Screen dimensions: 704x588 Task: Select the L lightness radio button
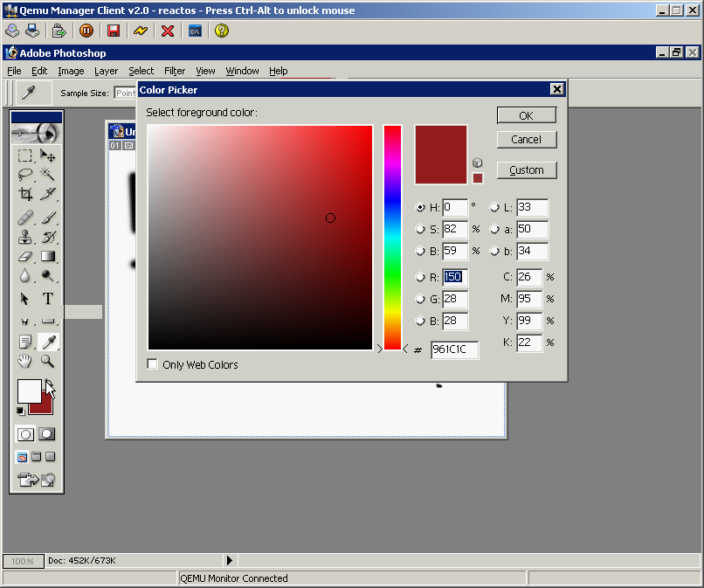pyautogui.click(x=494, y=208)
